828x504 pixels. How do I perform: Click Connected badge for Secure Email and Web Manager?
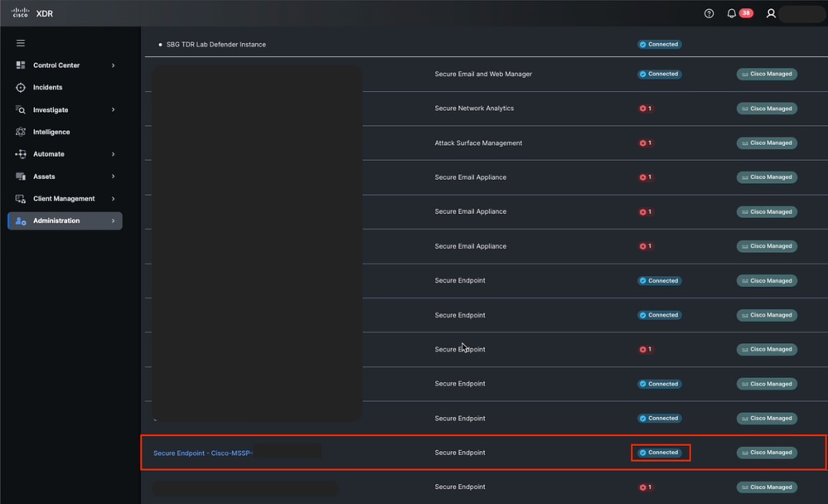click(659, 74)
